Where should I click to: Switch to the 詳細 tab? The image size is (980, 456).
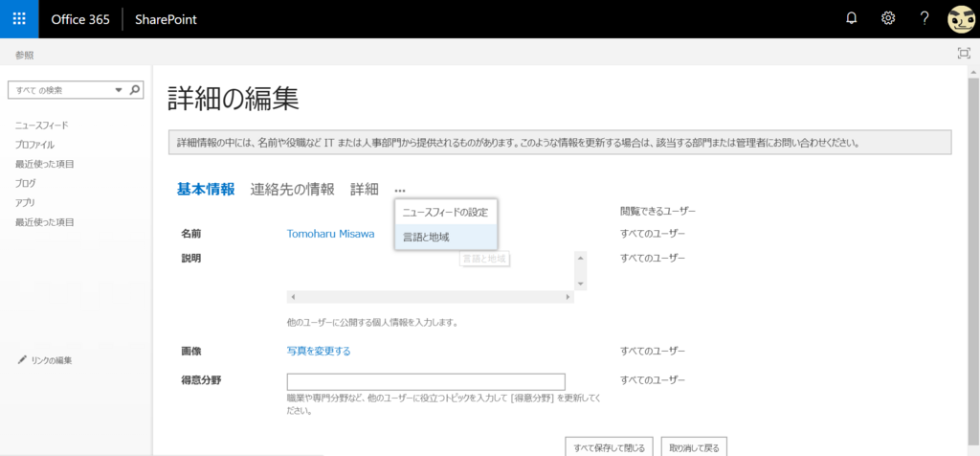365,190
